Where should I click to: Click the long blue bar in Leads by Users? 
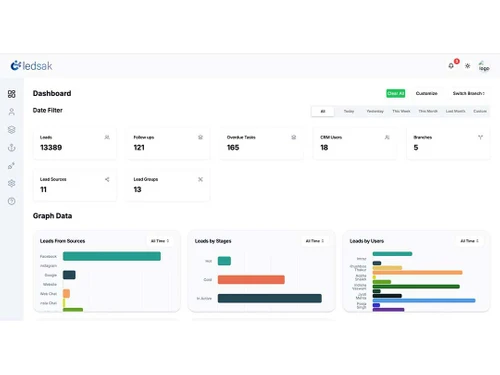tap(424, 301)
